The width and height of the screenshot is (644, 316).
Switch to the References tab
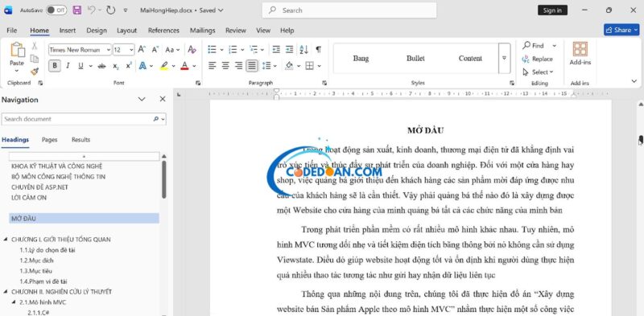pyautogui.click(x=163, y=31)
